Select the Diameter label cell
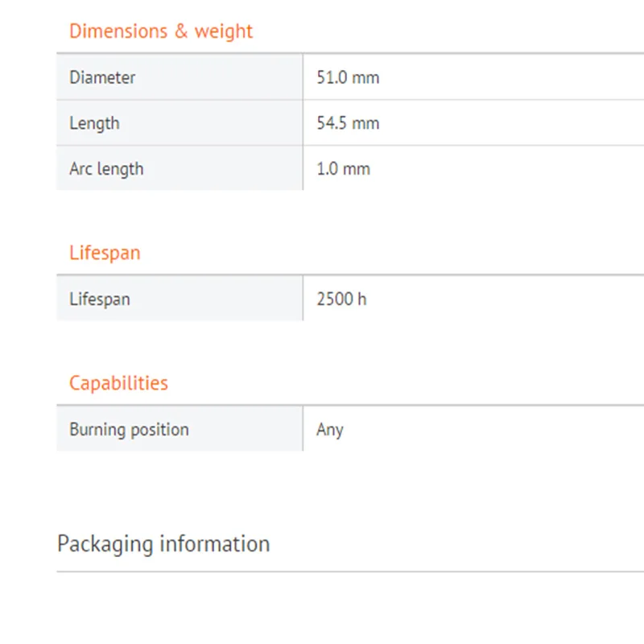 [102, 78]
